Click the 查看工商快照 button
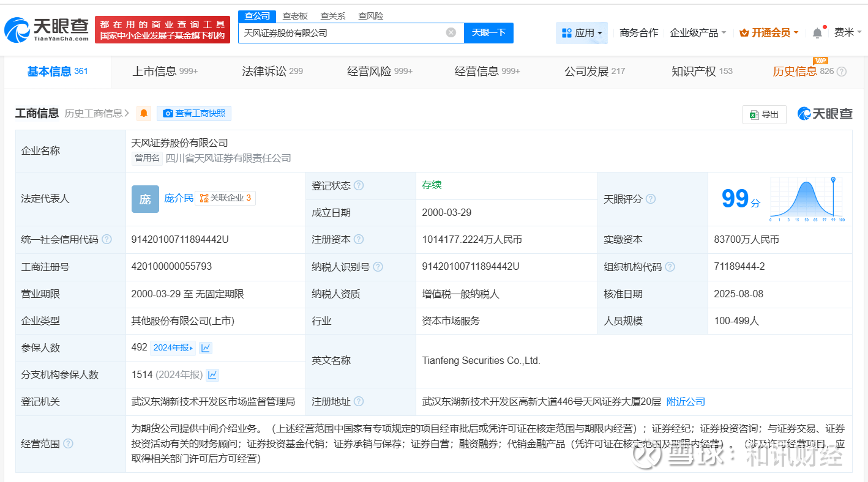 194,113
